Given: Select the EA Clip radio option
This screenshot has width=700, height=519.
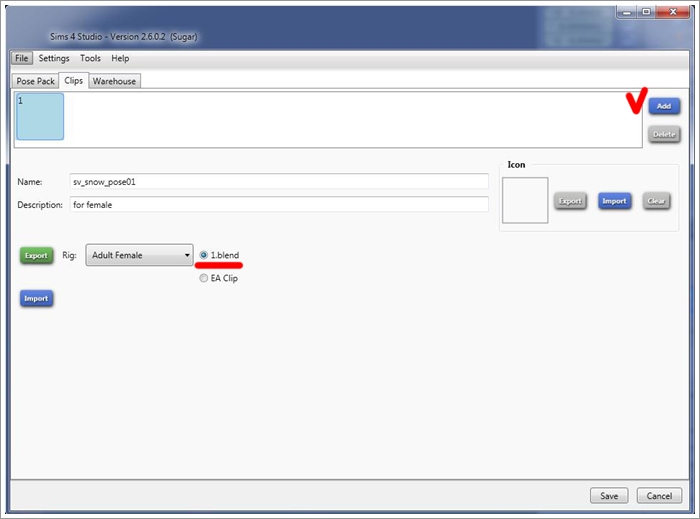Looking at the screenshot, I should pyautogui.click(x=204, y=278).
